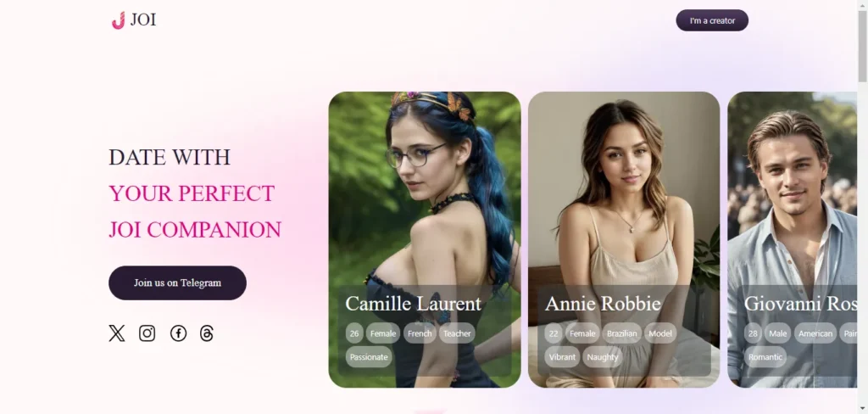Image resolution: width=868 pixels, height=414 pixels.
Task: Select the "Teacher" tag on Camille's card
Action: 457,333
